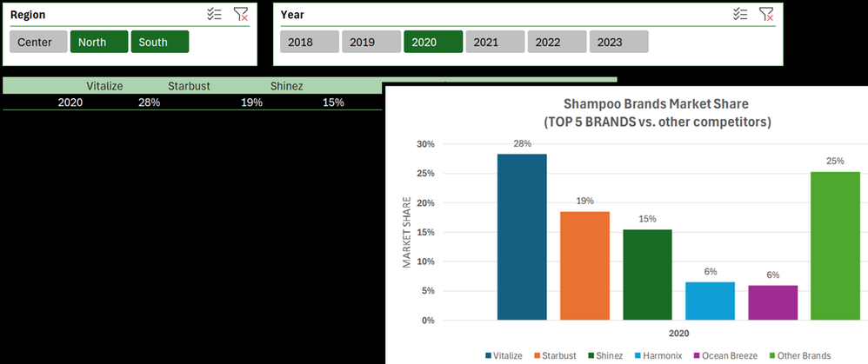
Task: Select the Other Brands legend entry
Action: click(x=800, y=355)
